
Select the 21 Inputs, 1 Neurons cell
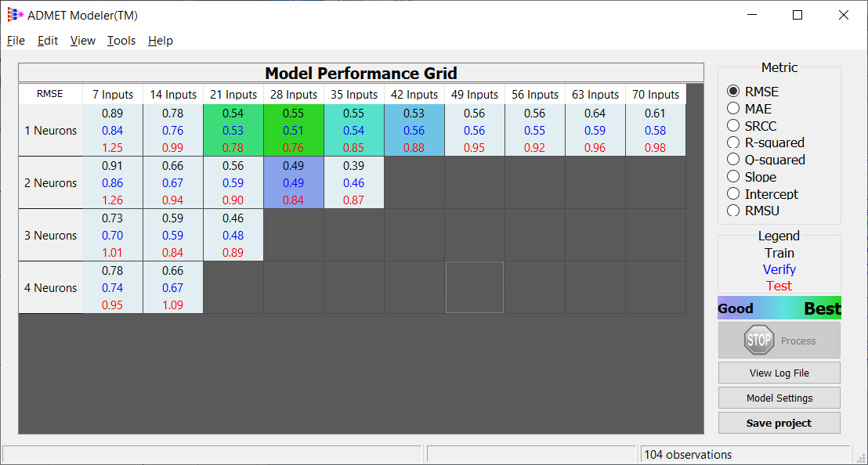coord(233,131)
